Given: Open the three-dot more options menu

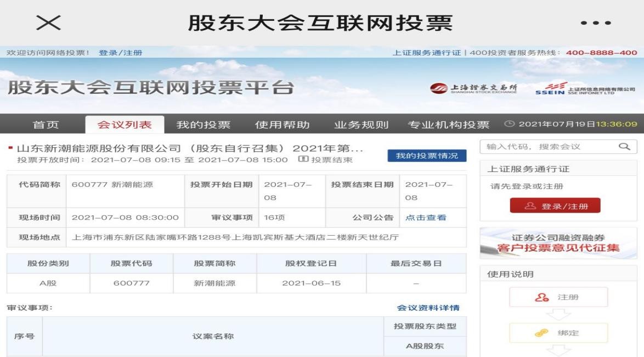Looking at the screenshot, I should point(596,23).
